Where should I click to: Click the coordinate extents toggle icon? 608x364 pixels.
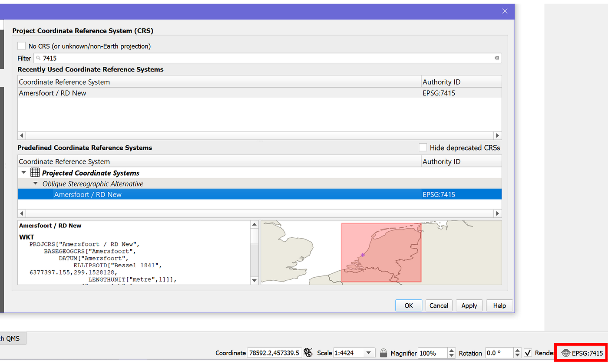point(308,352)
